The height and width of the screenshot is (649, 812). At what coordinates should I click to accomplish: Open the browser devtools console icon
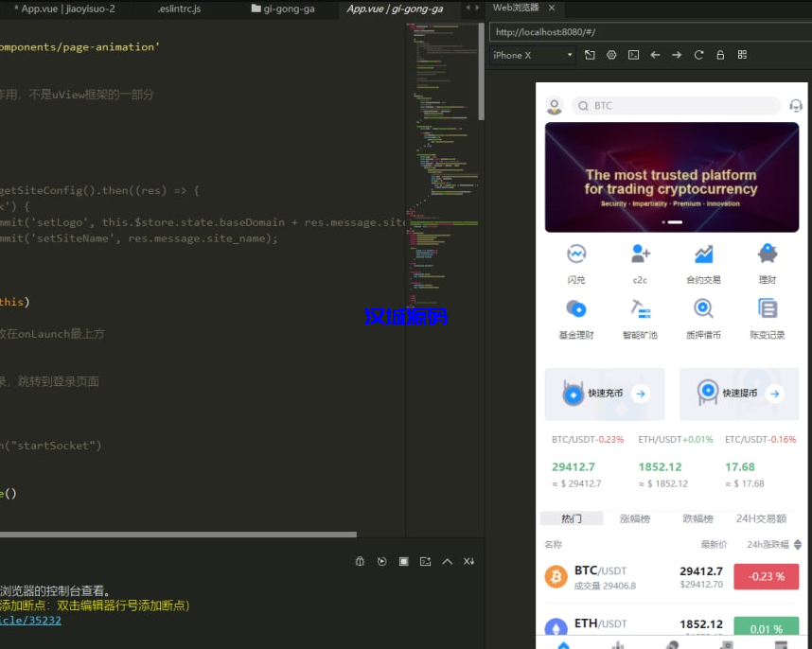633,55
